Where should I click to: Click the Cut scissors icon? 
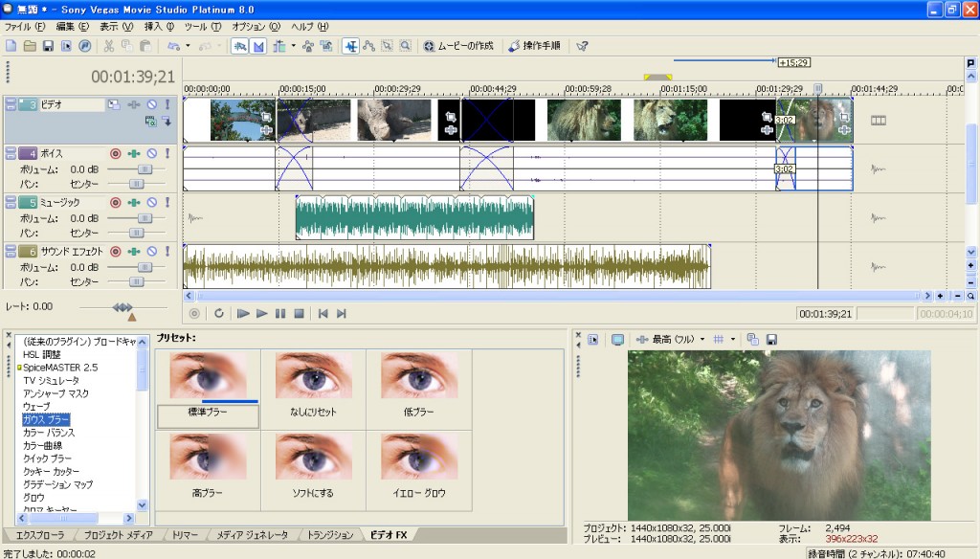click(109, 46)
